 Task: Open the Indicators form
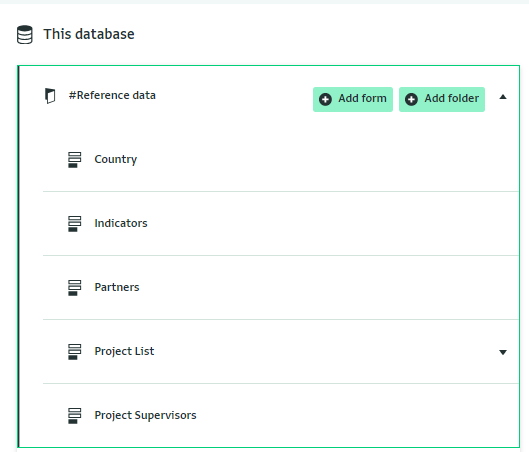point(121,223)
